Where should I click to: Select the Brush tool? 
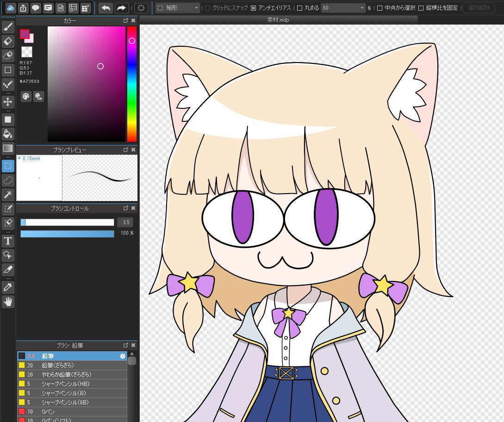8,27
